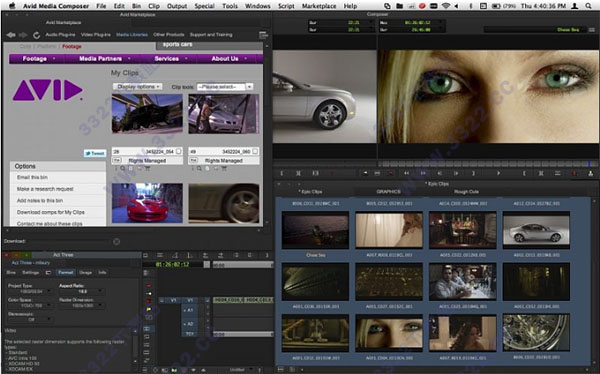This screenshot has width=600, height=374.
Task: Toggle the TC1 timecode track selector
Action: (190, 334)
